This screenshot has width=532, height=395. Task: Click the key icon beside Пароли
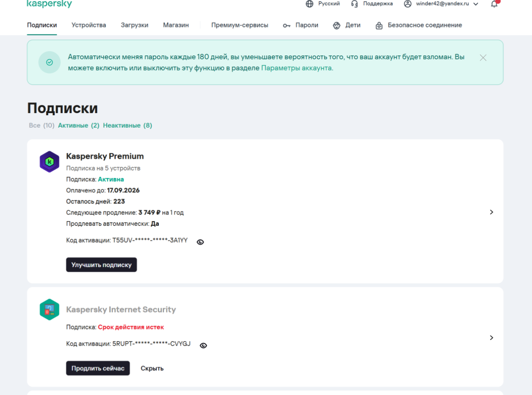[287, 25]
